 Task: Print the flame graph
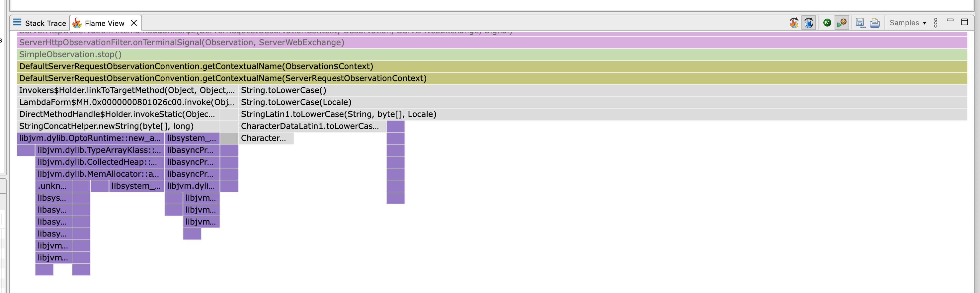[875, 23]
